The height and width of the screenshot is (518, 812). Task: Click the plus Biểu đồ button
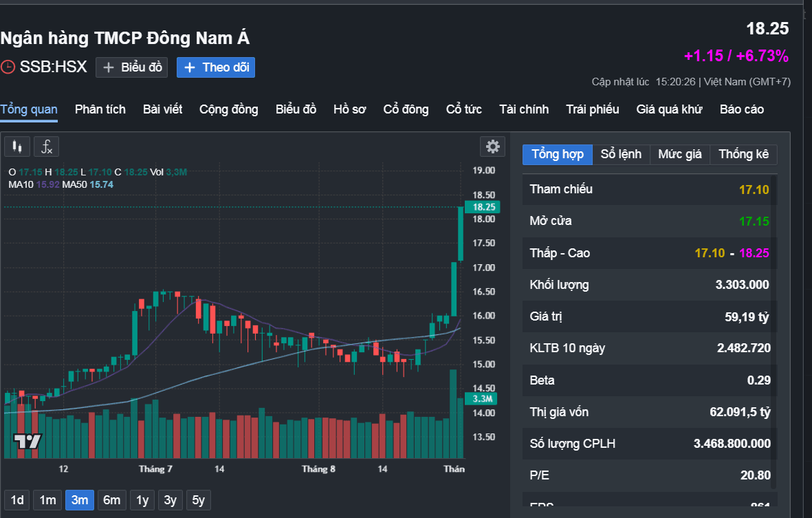click(131, 67)
